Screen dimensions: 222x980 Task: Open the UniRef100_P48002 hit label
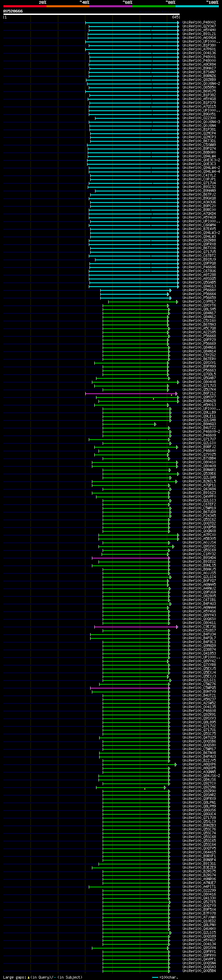click(199, 23)
